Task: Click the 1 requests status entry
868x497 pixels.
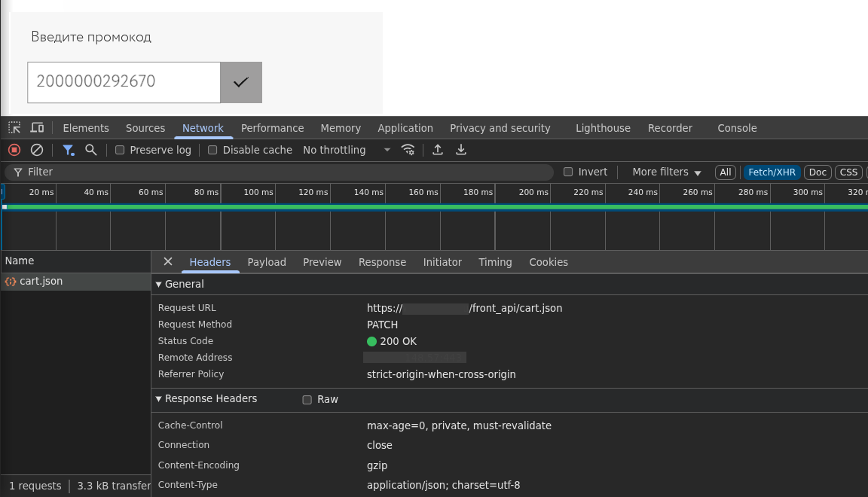Action: pyautogui.click(x=35, y=486)
